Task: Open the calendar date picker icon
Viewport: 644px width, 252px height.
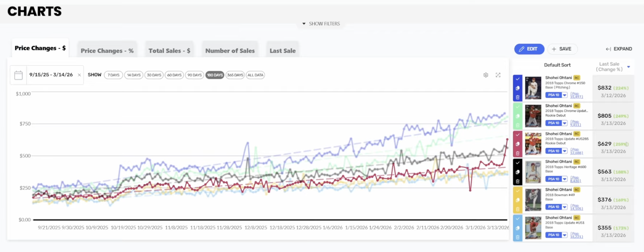Action: pyautogui.click(x=18, y=75)
